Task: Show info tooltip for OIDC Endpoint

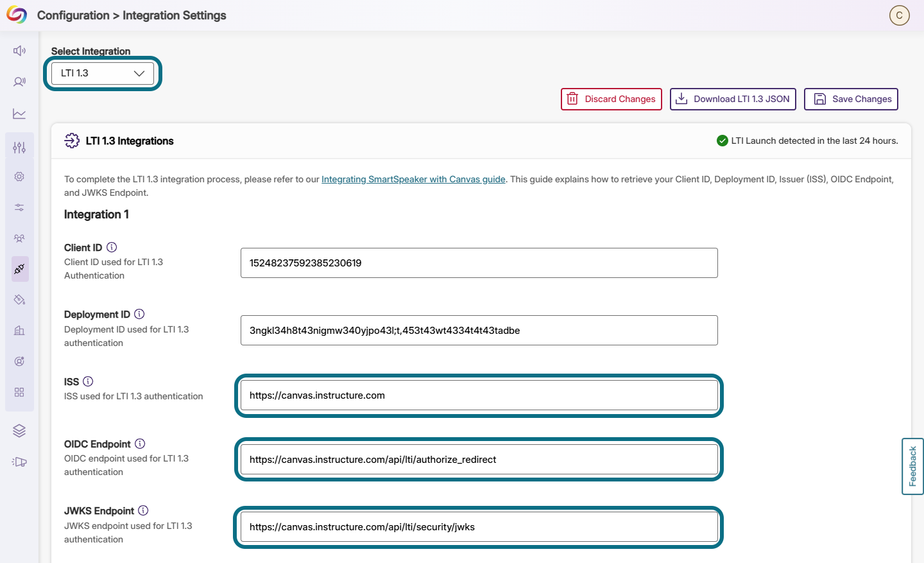Action: pos(140,444)
